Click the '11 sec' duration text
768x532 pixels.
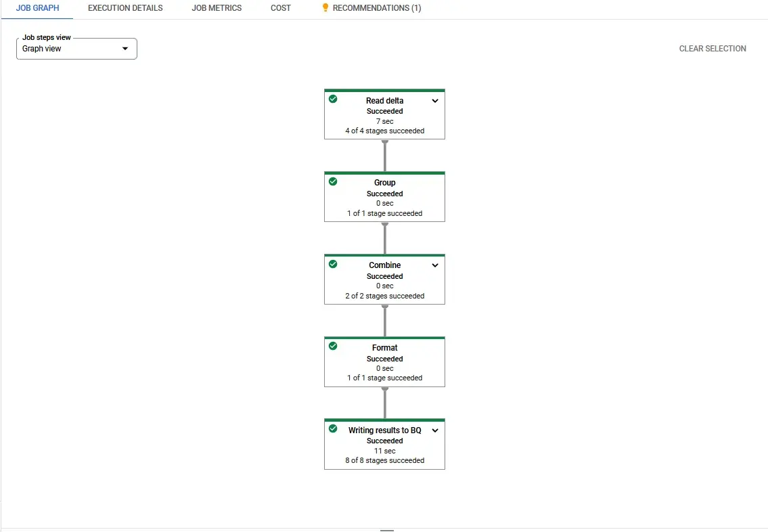tap(384, 451)
